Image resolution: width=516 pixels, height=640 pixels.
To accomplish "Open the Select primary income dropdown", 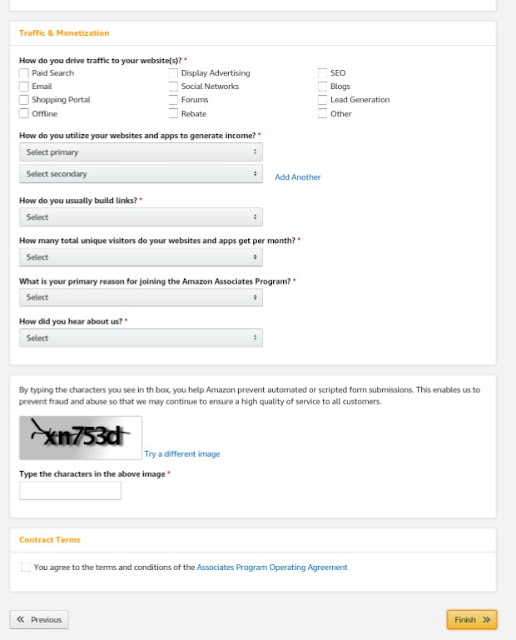I will pyautogui.click(x=141, y=152).
